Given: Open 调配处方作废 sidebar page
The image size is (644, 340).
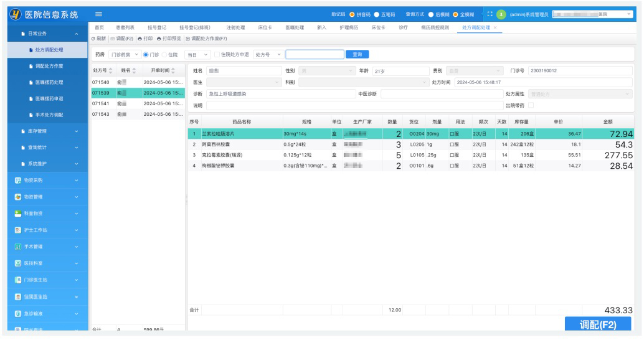Looking at the screenshot, I should pyautogui.click(x=47, y=66).
